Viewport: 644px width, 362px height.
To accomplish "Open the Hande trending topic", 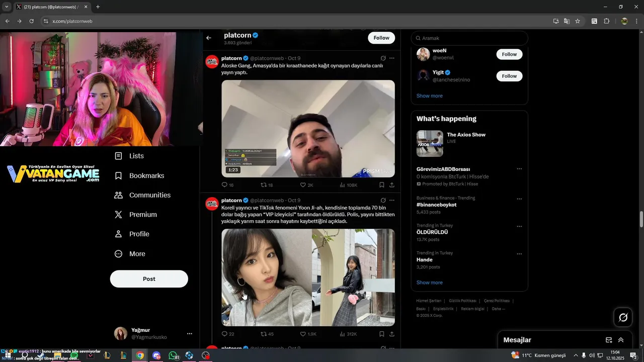I will point(425,260).
